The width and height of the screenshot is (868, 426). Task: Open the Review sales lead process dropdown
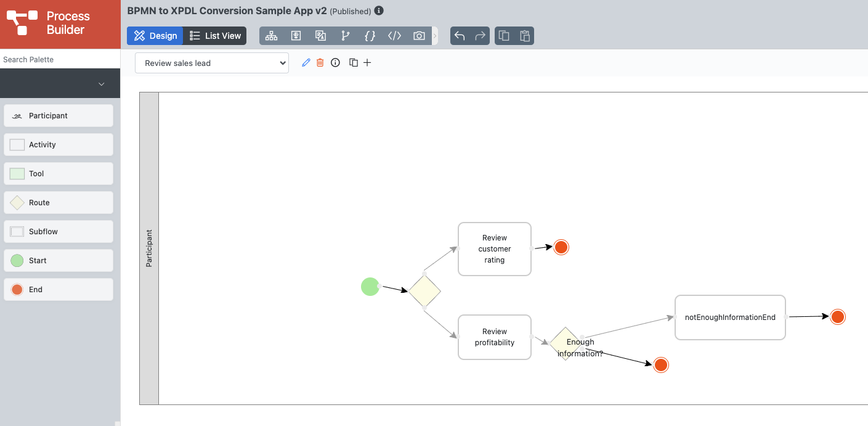[x=212, y=63]
